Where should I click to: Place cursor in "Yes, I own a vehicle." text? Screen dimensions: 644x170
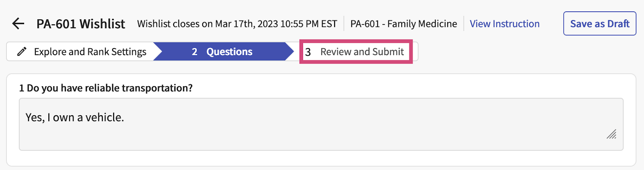75,117
